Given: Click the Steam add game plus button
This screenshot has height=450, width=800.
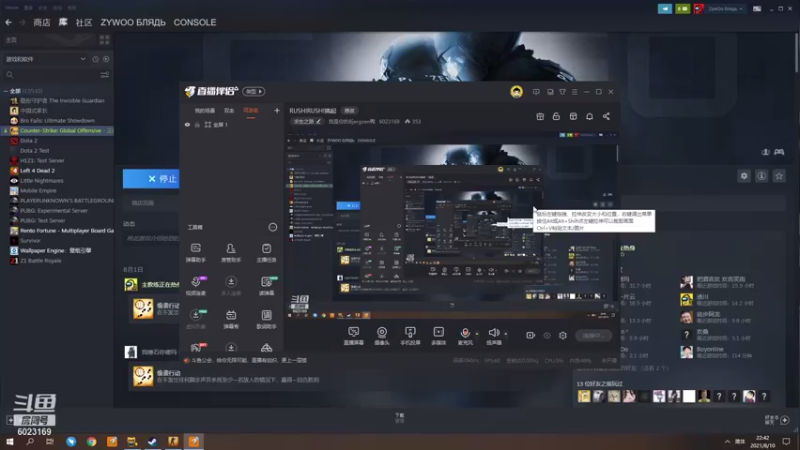Looking at the screenshot, I should pyautogui.click(x=10, y=420).
